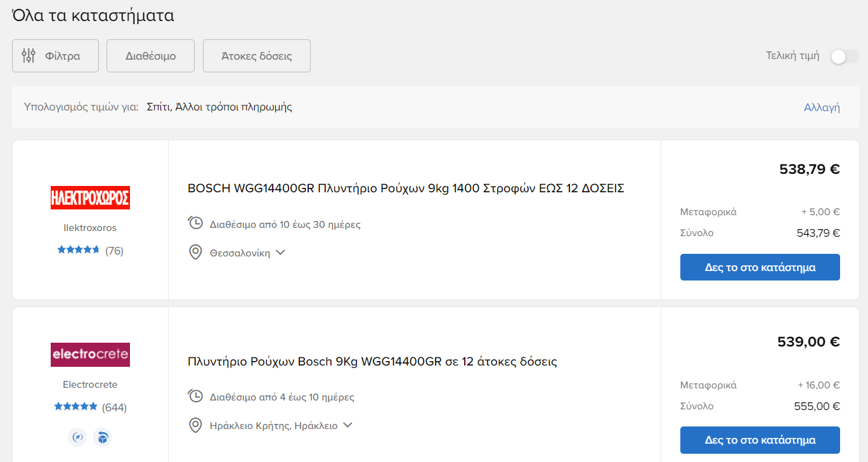The width and height of the screenshot is (868, 462).
Task: Toggle the Τελική τιμή switch
Action: click(x=845, y=56)
